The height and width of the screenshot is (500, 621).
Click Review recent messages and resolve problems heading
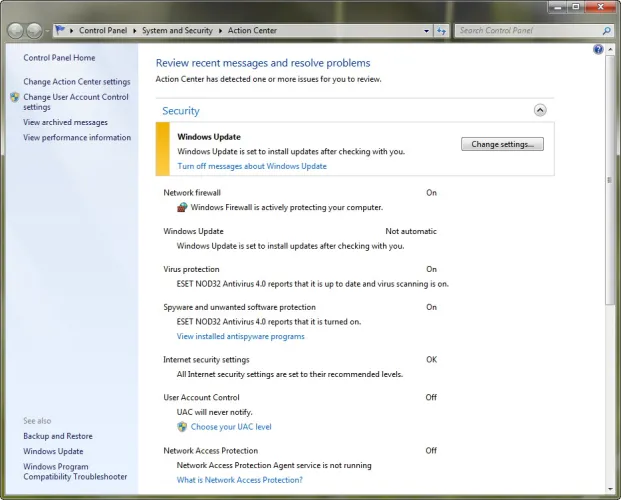[263, 63]
